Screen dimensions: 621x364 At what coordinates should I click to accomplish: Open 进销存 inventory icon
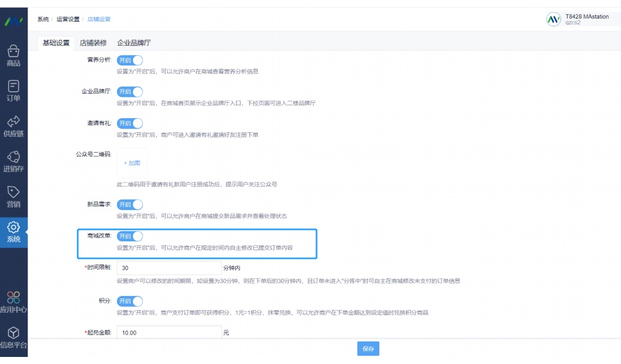(14, 161)
